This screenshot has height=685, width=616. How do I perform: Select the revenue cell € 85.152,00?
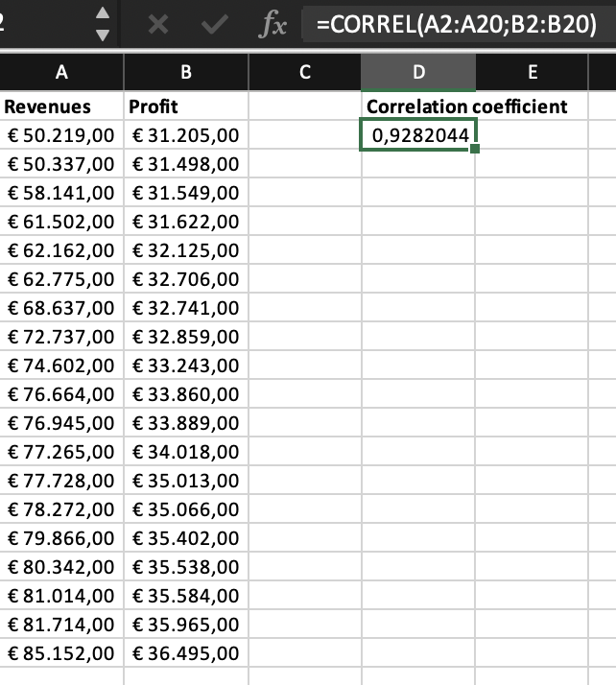(x=61, y=653)
